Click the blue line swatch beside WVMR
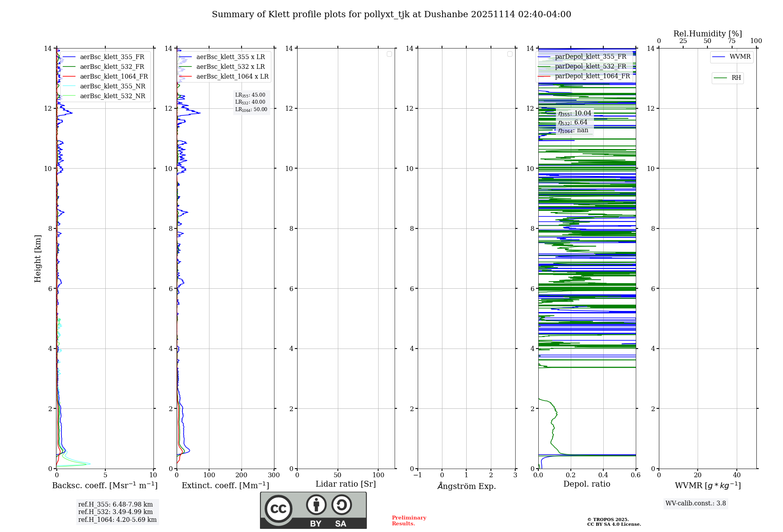783x532 pixels. 719,57
